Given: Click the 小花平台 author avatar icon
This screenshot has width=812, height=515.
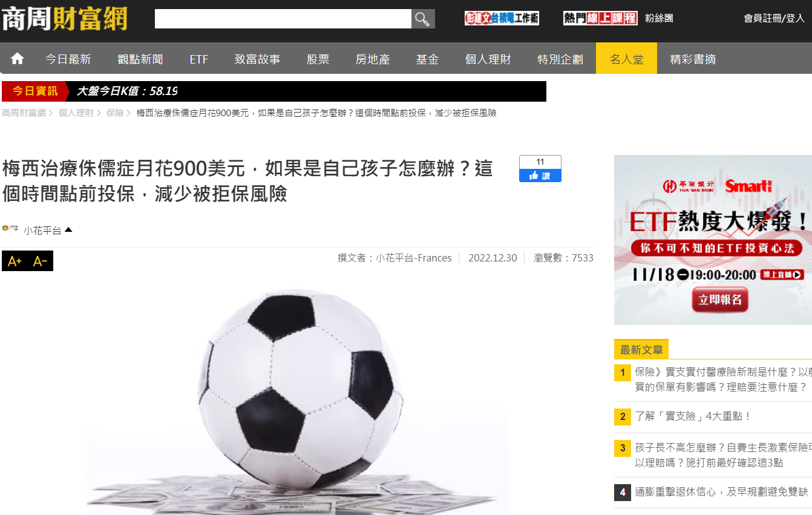Looking at the screenshot, I should pos(10,228).
